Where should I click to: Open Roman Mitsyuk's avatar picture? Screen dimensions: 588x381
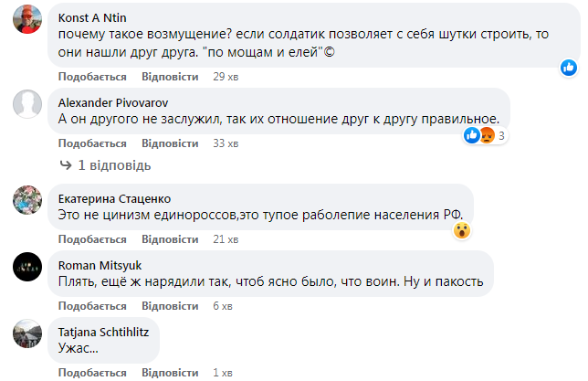pyautogui.click(x=27, y=268)
